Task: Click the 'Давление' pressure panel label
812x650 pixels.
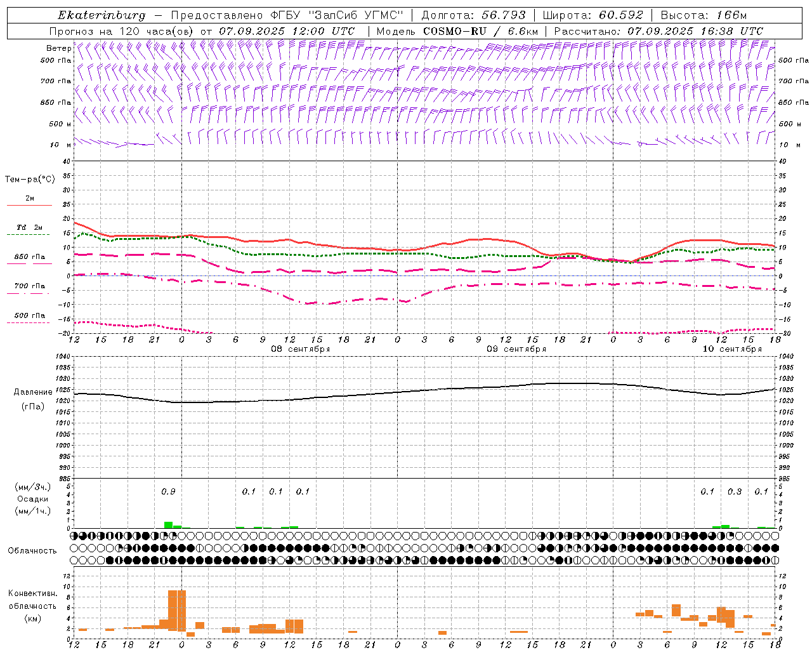Action: (x=33, y=392)
